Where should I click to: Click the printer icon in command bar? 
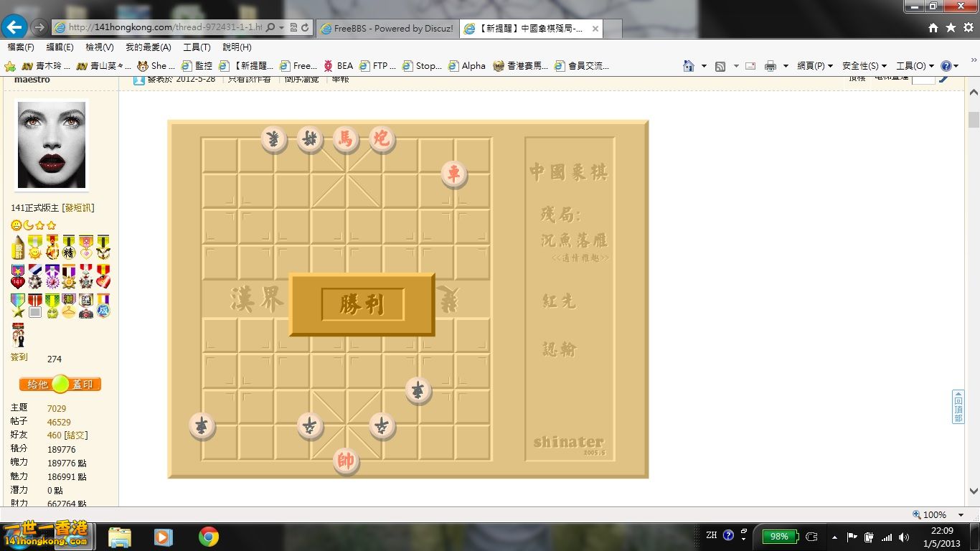pos(771,66)
